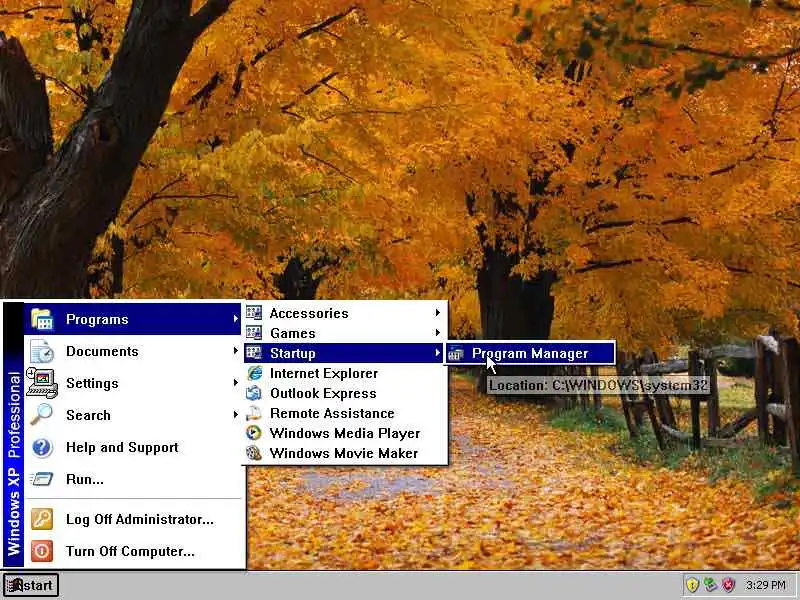Click the Documents icon in Start menu

tap(42, 352)
